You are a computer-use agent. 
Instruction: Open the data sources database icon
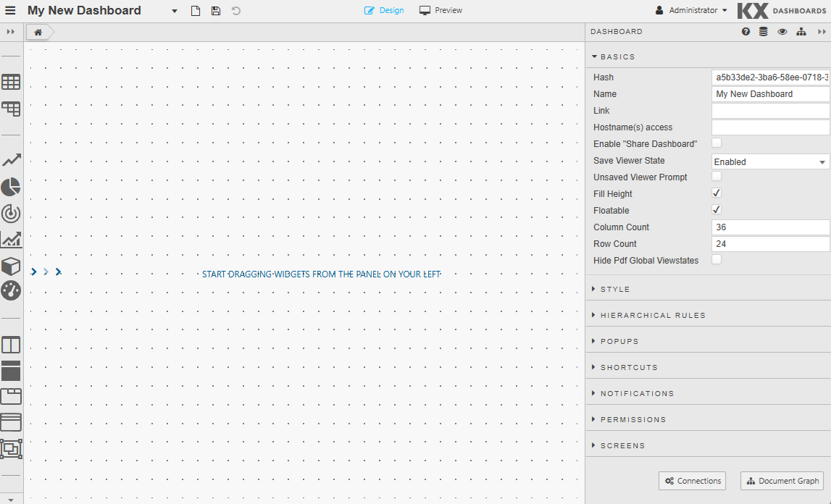[764, 32]
